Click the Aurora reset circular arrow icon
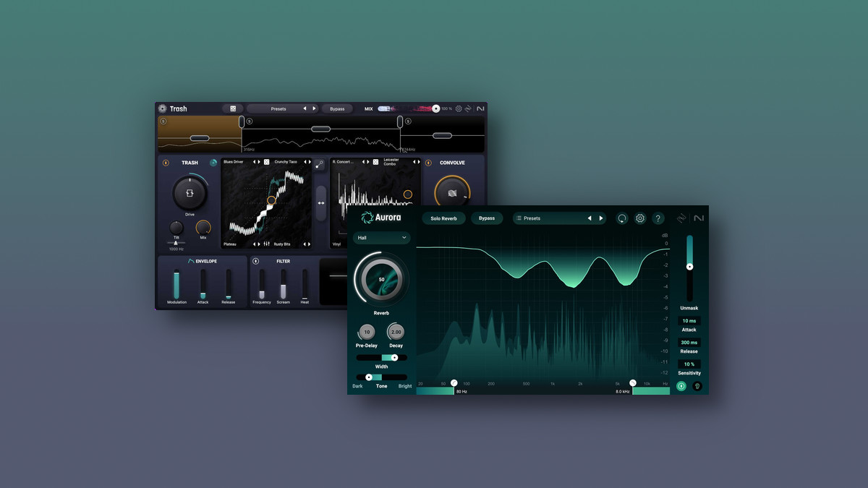 point(622,218)
